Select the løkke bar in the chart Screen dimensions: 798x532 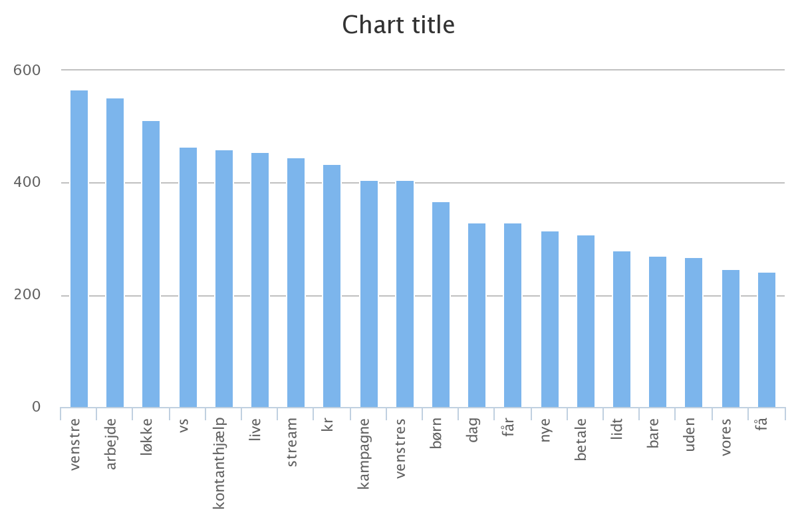point(151,264)
